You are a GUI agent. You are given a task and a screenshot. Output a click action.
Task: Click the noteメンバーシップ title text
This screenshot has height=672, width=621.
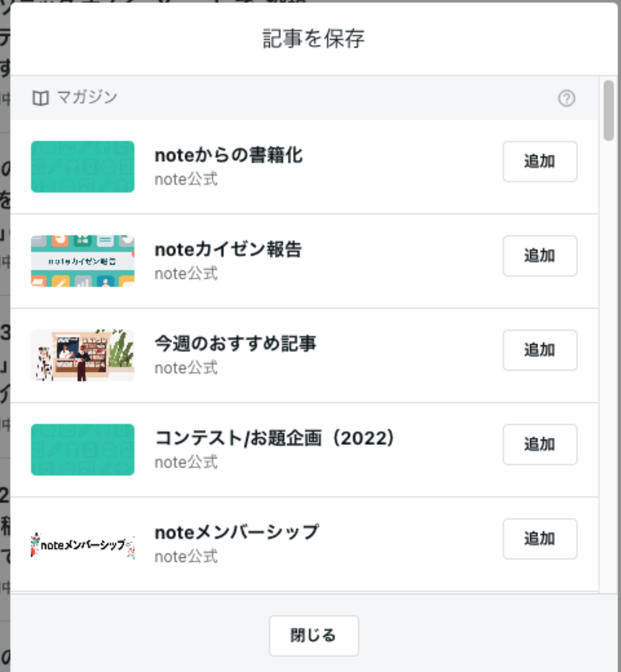[x=237, y=533]
